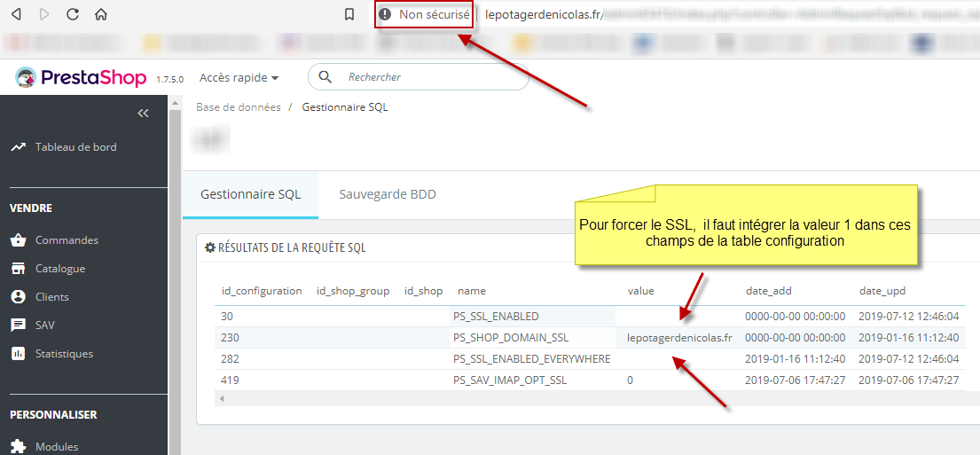The image size is (980, 455).
Task: Click the browser forward arrow
Action: point(44,14)
